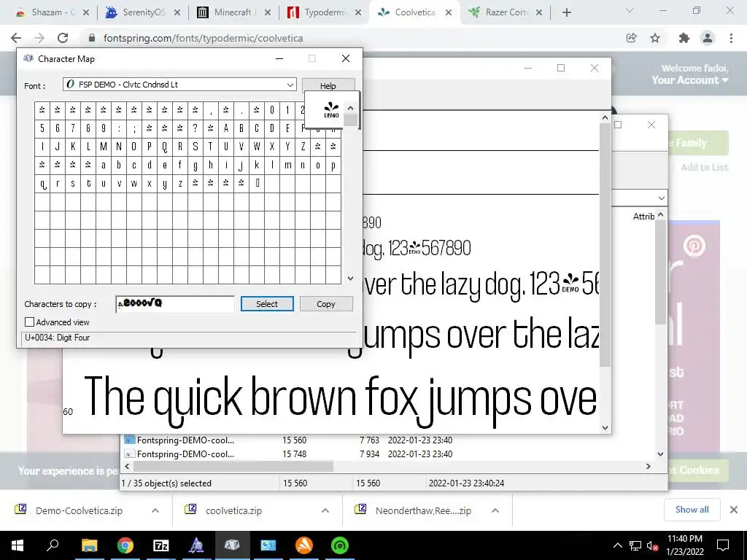The height and width of the screenshot is (560, 747).
Task: Switch to the Minecraft tab
Action: click(233, 12)
